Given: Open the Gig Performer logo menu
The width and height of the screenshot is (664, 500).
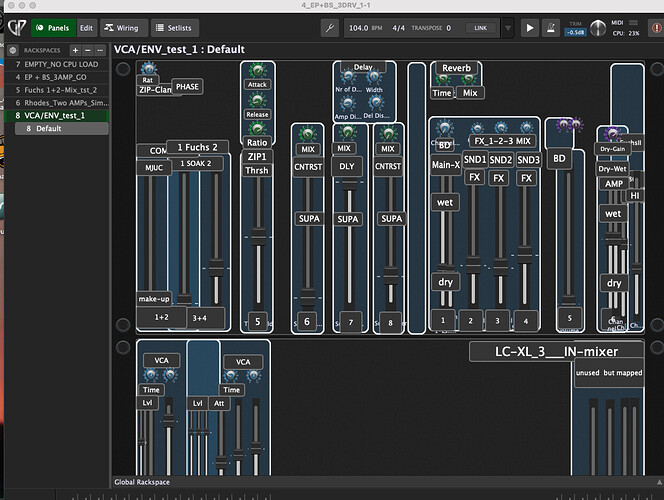Looking at the screenshot, I should tap(17, 28).
